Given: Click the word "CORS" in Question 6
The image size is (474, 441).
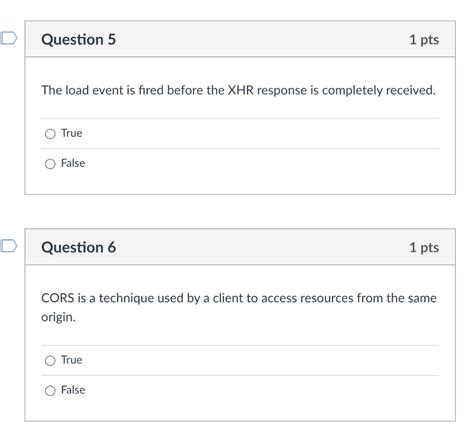Looking at the screenshot, I should coord(58,298).
